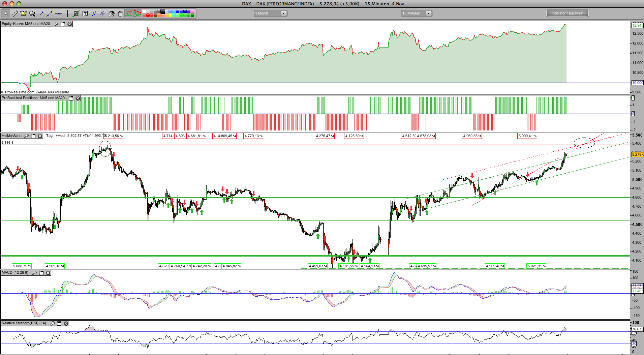
Task: Click the 5.088,79 trade label
Action: coord(22,266)
